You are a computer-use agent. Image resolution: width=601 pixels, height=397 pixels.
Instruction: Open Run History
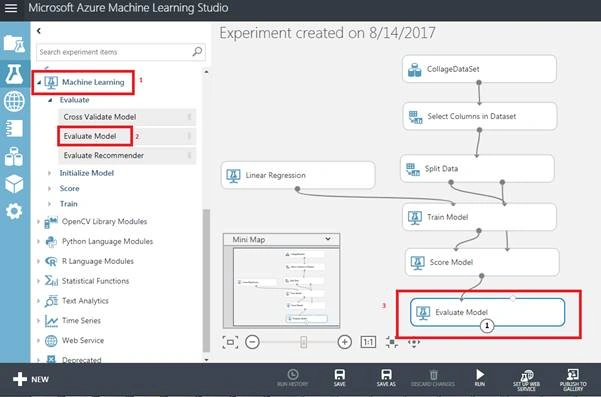click(292, 378)
